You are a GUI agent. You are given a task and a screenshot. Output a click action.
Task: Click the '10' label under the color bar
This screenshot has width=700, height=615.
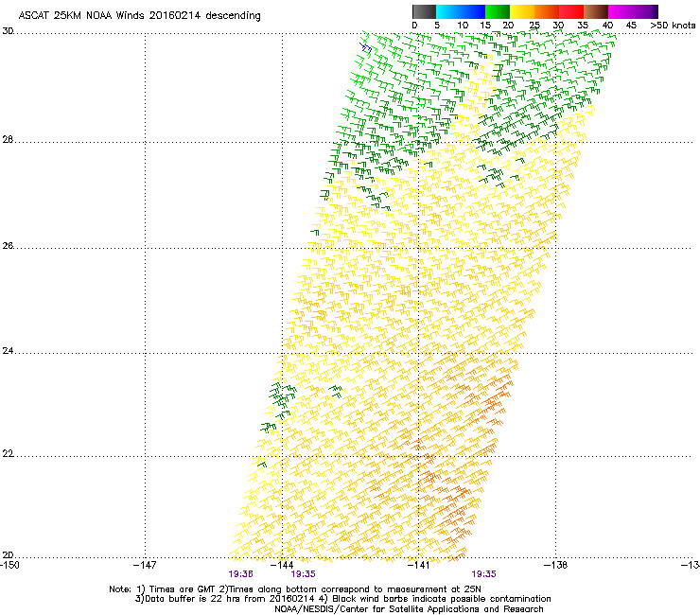(x=463, y=26)
